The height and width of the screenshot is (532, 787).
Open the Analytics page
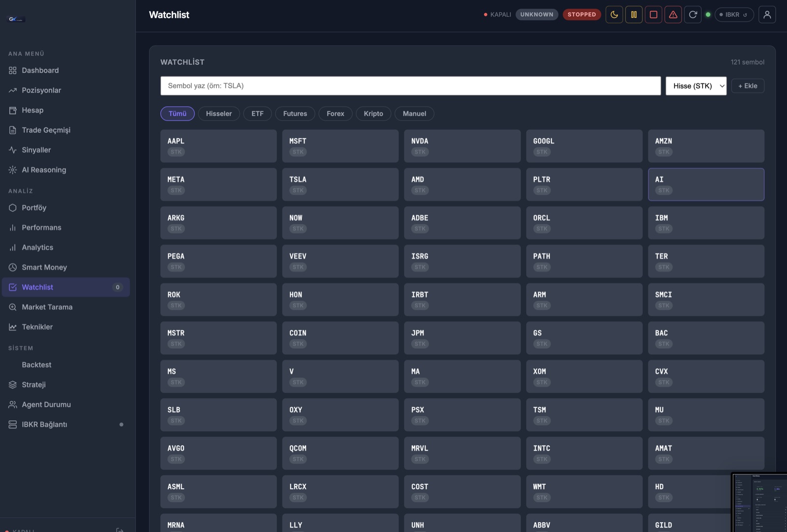point(66,247)
